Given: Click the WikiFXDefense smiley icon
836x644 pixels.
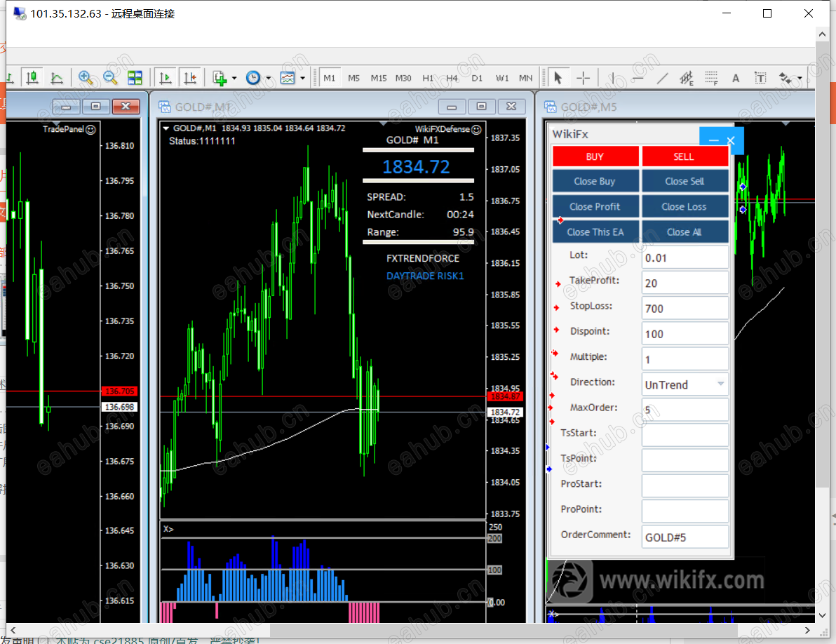Looking at the screenshot, I should (x=477, y=129).
